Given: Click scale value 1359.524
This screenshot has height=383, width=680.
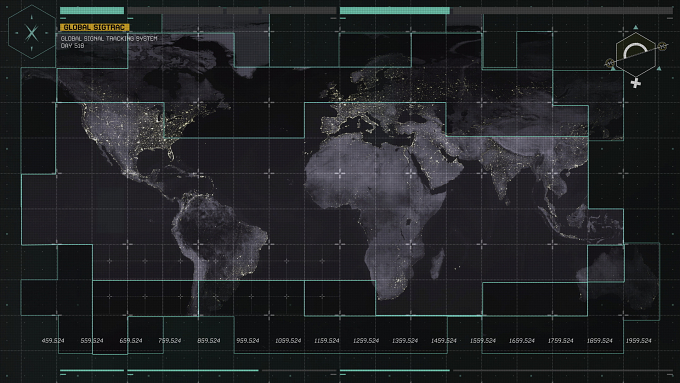Looking at the screenshot, I should click(x=405, y=340).
